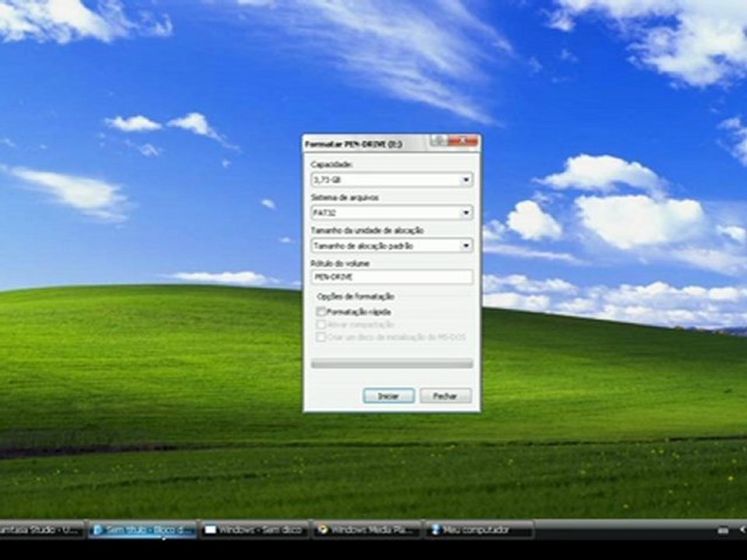Click the help question mark in title bar
Image resolution: width=747 pixels, height=560 pixels.
[439, 141]
